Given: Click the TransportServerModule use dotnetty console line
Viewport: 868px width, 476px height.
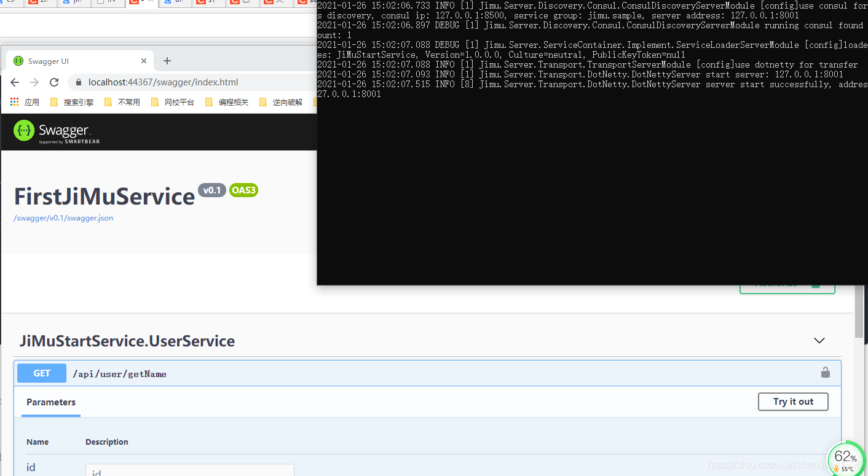Looking at the screenshot, I should tap(588, 64).
